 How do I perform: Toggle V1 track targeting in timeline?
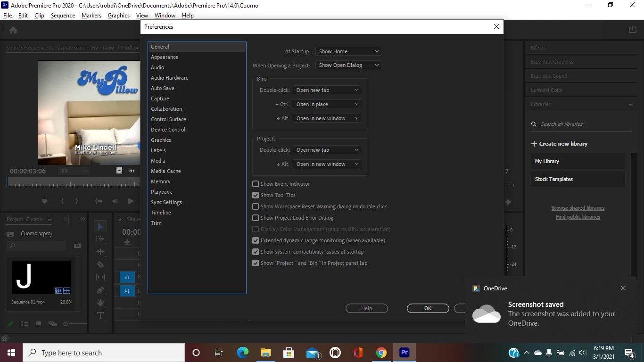[127, 277]
